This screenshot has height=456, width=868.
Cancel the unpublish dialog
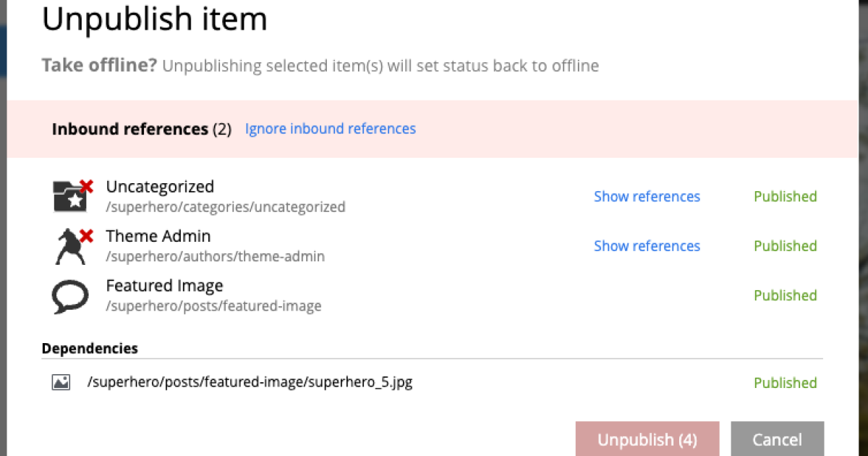pyautogui.click(x=777, y=439)
